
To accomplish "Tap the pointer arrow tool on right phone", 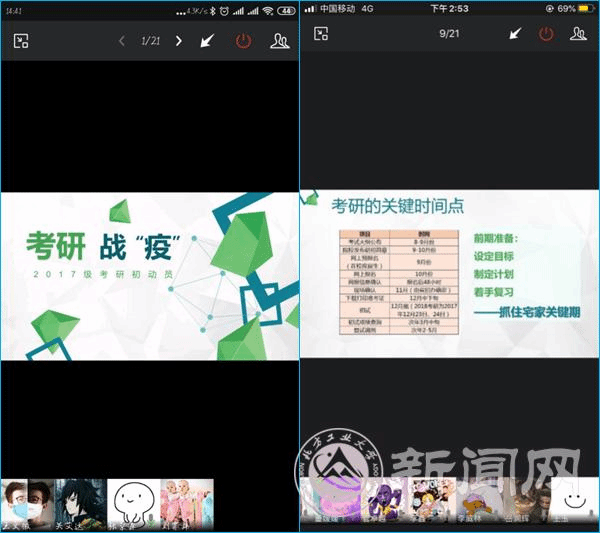I will (x=515, y=34).
